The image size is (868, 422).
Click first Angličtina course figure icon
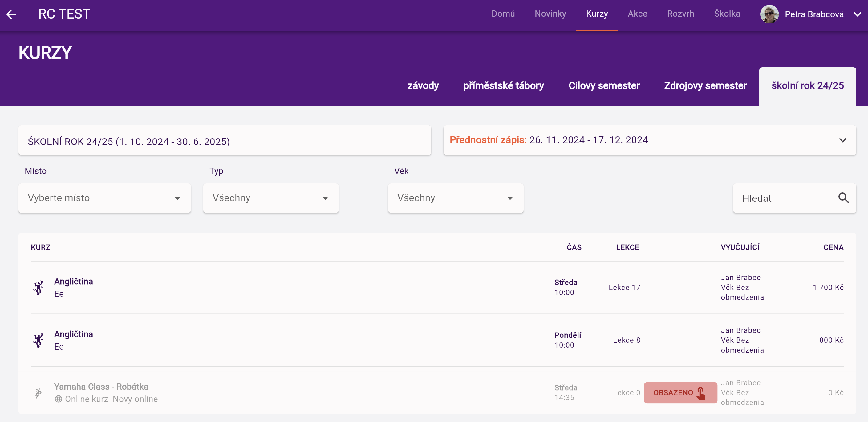(39, 288)
